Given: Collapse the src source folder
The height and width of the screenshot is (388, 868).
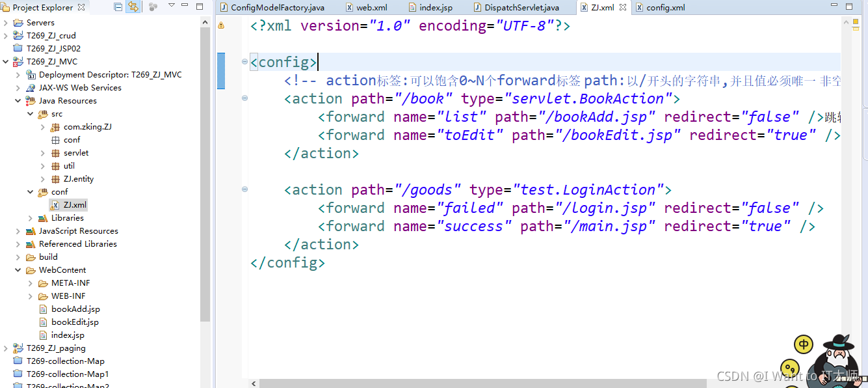Looking at the screenshot, I should click(31, 114).
